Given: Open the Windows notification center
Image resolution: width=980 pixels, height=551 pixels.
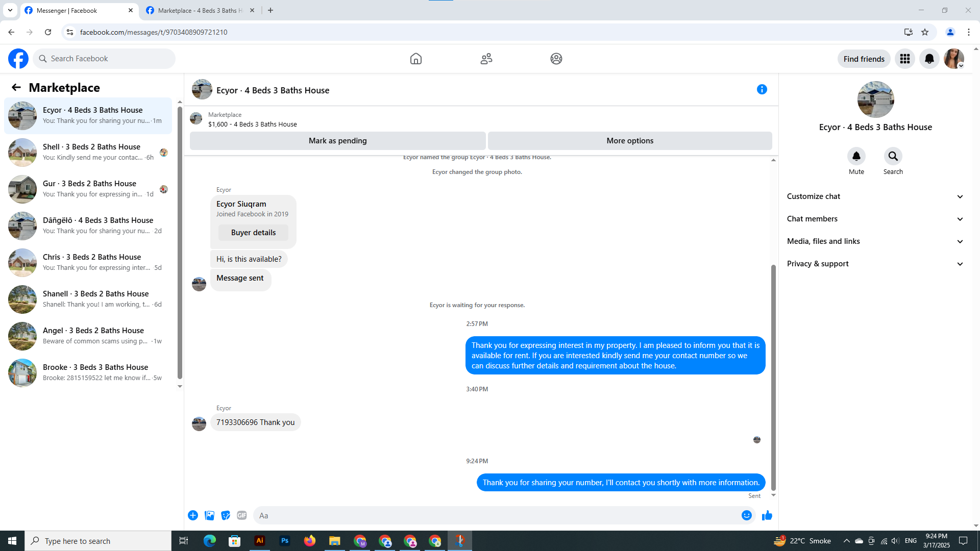Looking at the screenshot, I should (963, 541).
